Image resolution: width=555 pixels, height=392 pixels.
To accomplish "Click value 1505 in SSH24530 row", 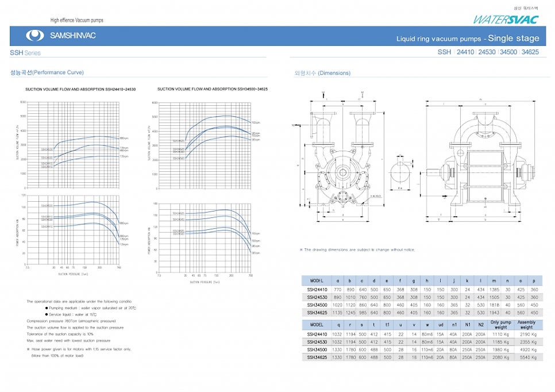I will [494, 298].
